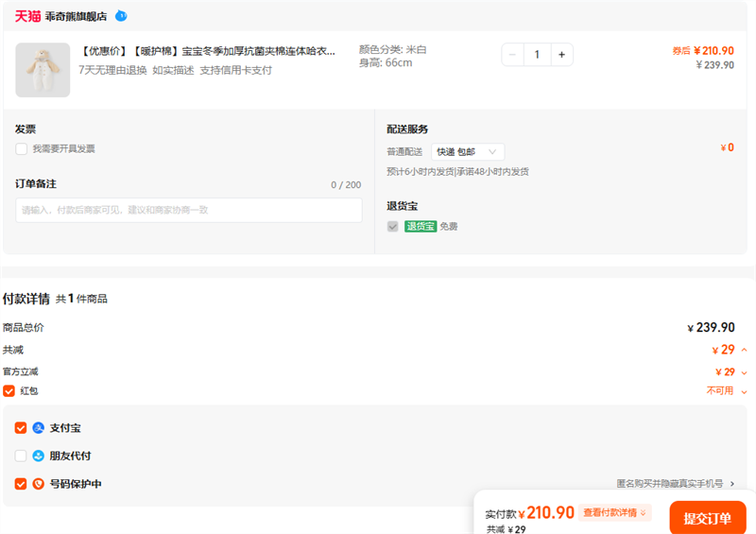This screenshot has width=756, height=534.
Task: Open the 快递 包邮 delivery dropdown
Action: pyautogui.click(x=468, y=152)
